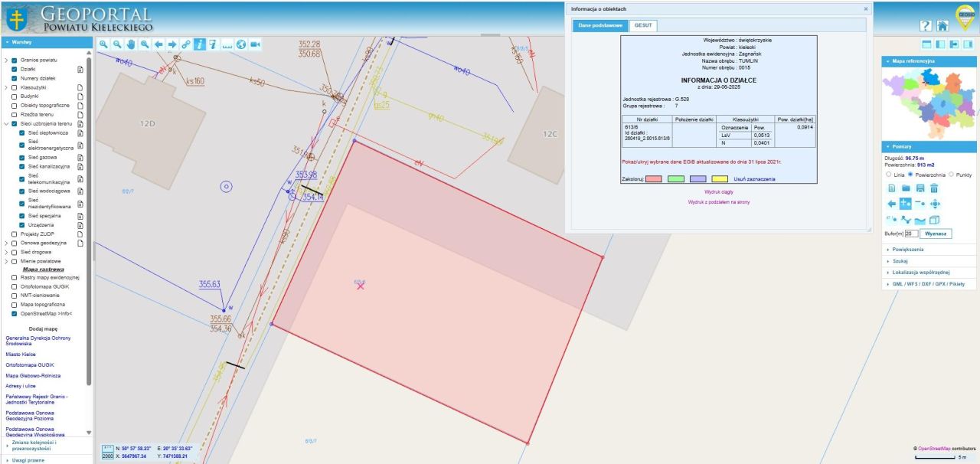Viewport: 980px width, 464px height.
Task: Expand the Powiększenia panel
Action: tap(929, 250)
